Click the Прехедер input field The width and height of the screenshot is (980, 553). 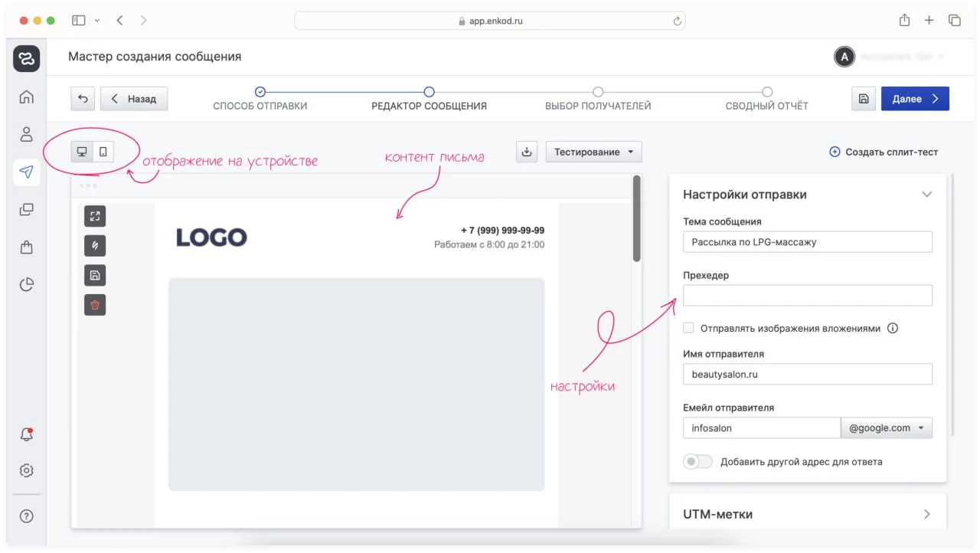807,296
